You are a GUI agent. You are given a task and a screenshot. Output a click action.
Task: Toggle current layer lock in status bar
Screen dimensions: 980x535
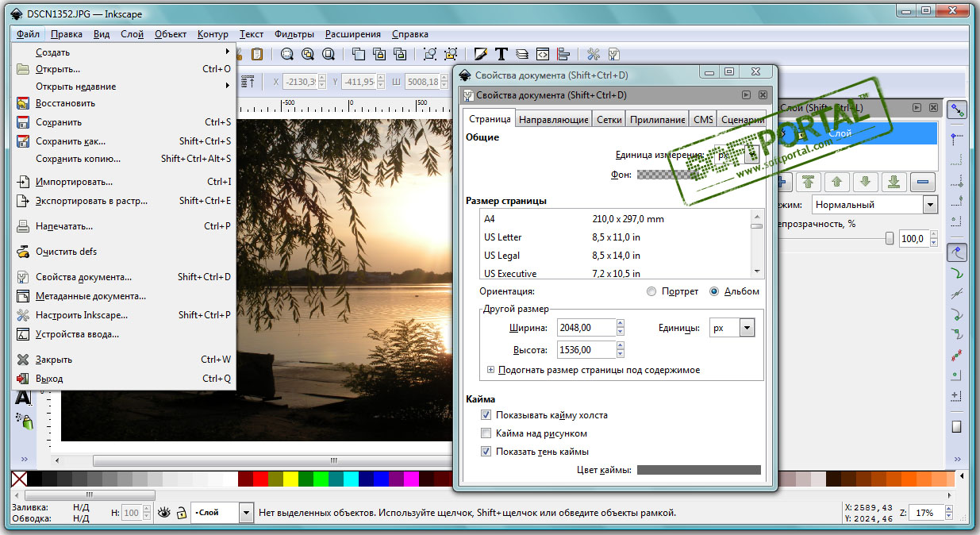(181, 513)
